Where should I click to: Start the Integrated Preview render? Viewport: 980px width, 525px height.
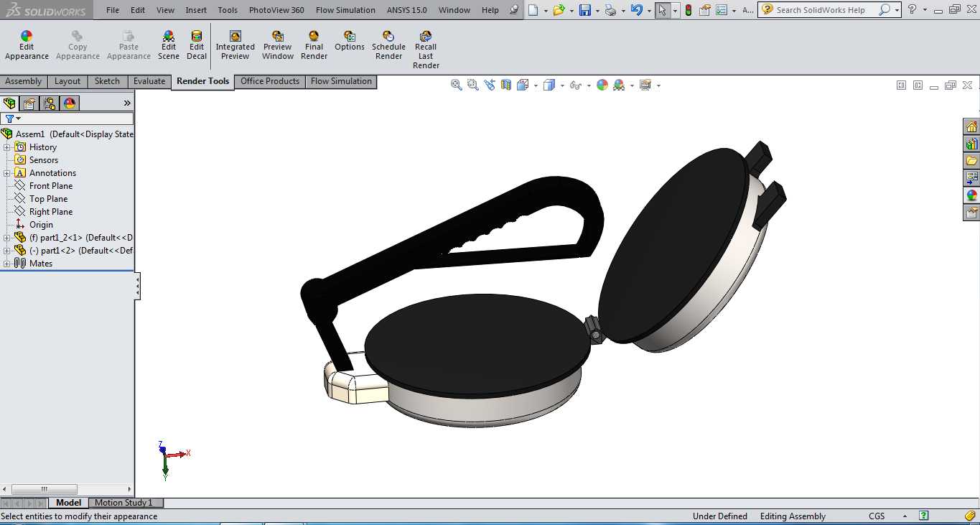click(x=235, y=45)
